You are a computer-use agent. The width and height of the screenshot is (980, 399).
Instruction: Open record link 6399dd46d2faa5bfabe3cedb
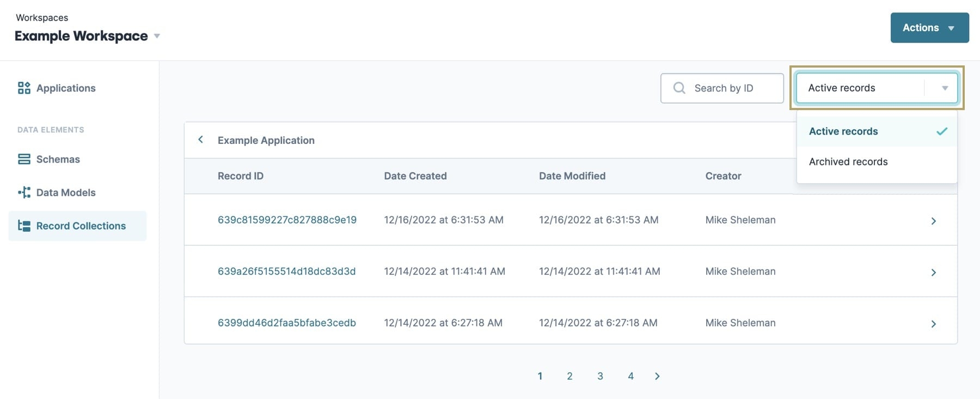click(286, 323)
